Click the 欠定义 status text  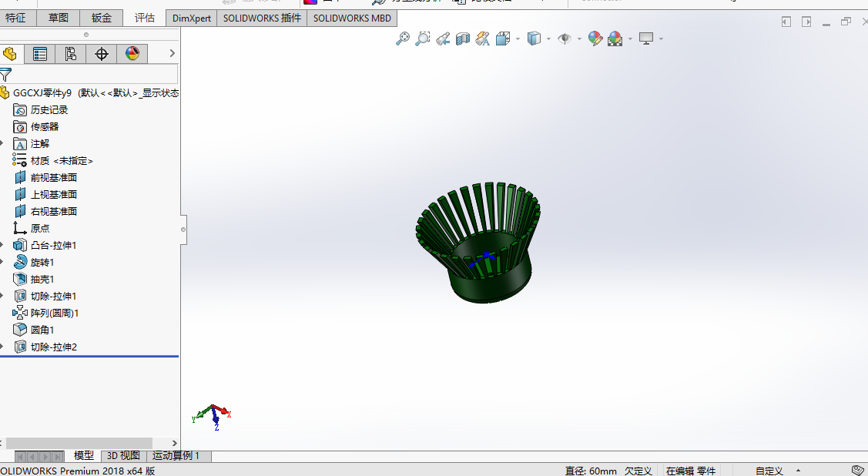tap(638, 471)
